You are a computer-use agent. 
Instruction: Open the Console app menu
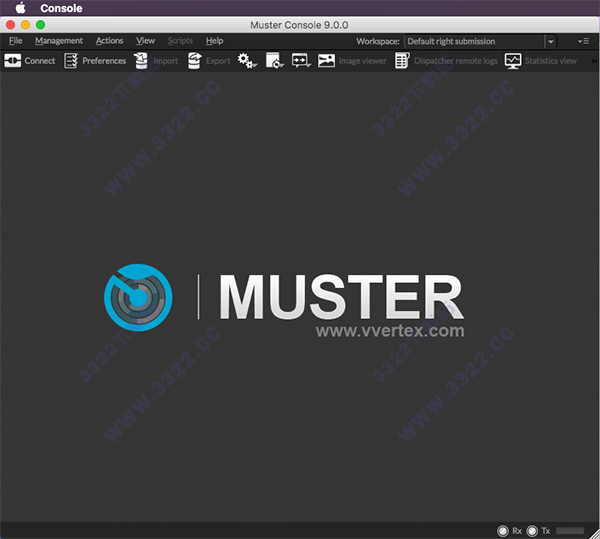[x=61, y=8]
